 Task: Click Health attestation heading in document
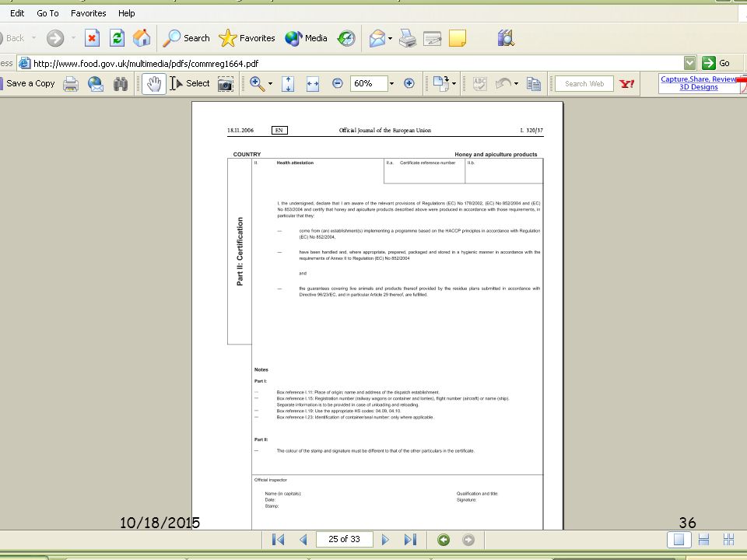pos(295,163)
